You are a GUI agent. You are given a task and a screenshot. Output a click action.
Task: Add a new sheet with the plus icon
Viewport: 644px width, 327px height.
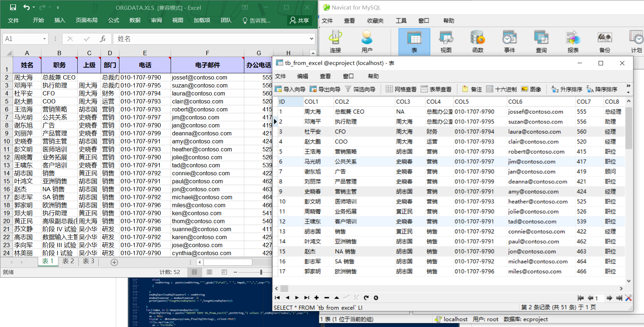tap(114, 262)
